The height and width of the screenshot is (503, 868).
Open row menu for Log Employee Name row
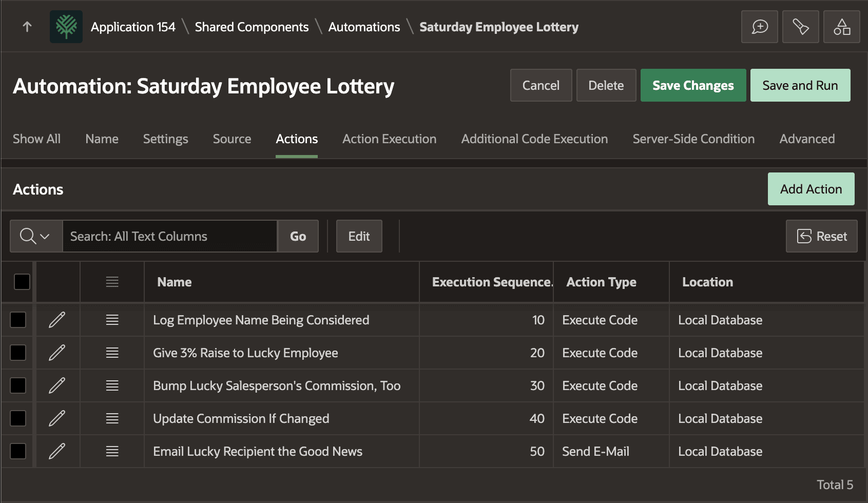click(112, 320)
